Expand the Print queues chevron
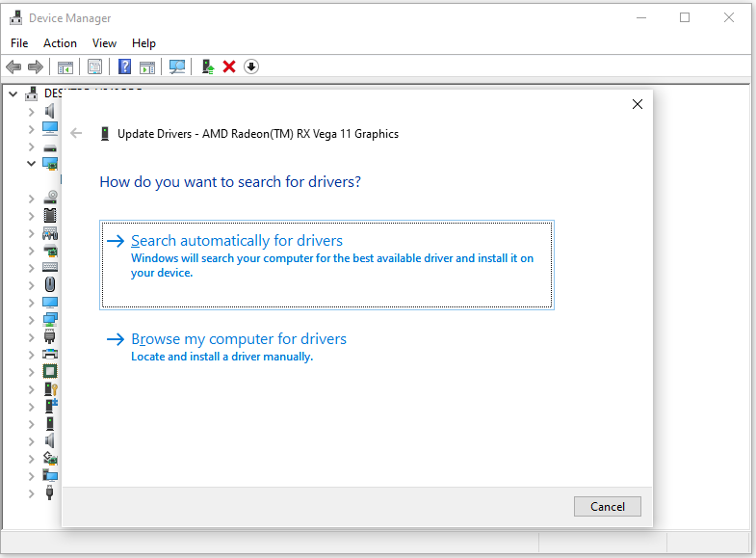Viewport: 756px width, 558px height. point(32,355)
